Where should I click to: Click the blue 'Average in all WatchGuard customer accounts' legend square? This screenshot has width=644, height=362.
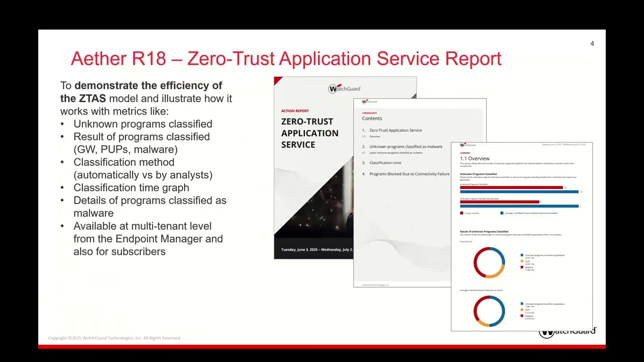(x=502, y=213)
